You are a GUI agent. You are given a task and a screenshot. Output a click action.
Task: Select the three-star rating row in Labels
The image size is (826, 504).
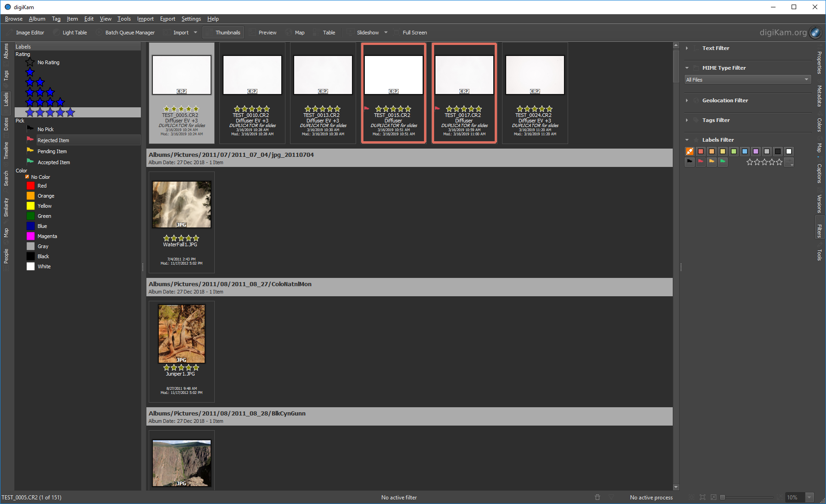40,93
